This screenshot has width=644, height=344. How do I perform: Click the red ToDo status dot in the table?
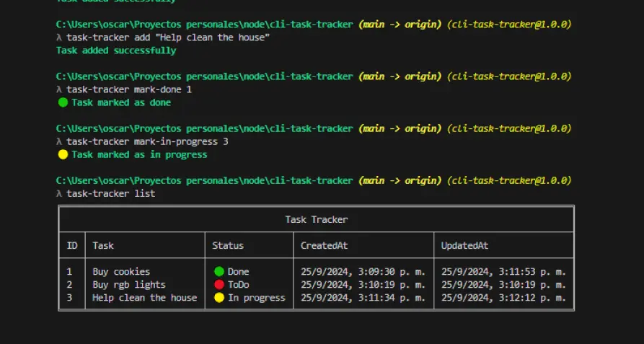click(x=219, y=285)
